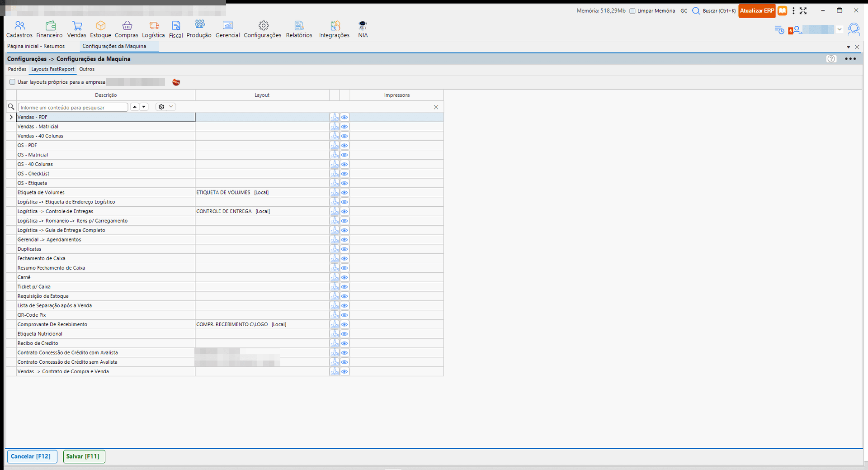Switch to the Outros tab

tap(87, 69)
